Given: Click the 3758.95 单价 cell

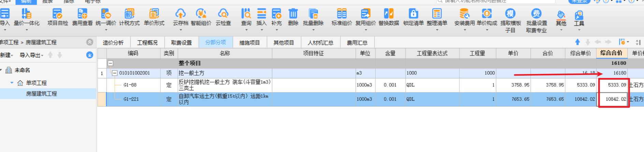Looking at the screenshot, I should click(x=513, y=85).
